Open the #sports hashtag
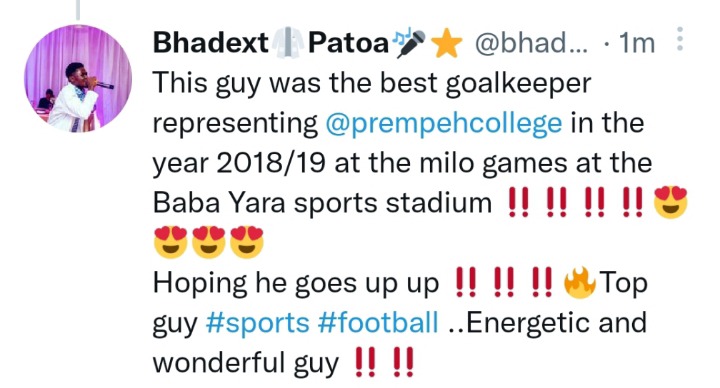The width and height of the screenshot is (720, 388). pyautogui.click(x=258, y=322)
